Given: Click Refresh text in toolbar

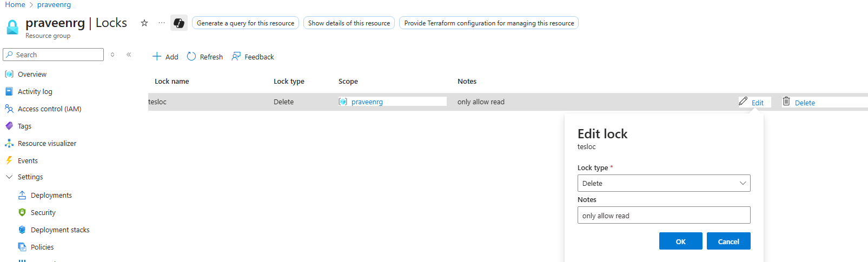Looking at the screenshot, I should [211, 57].
